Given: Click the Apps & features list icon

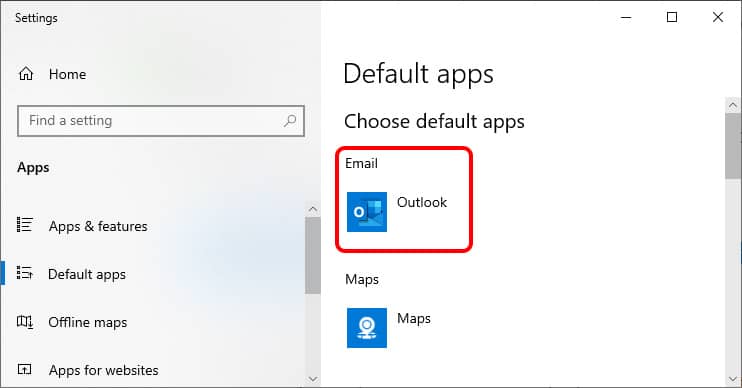Looking at the screenshot, I should click(x=25, y=225).
